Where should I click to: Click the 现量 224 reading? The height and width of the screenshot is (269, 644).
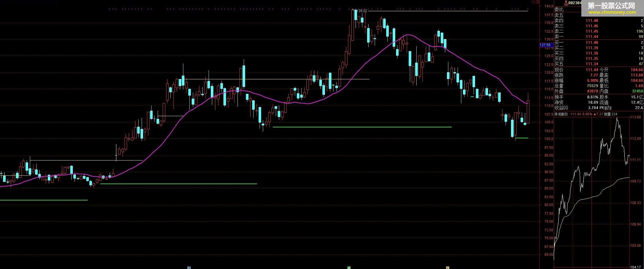click(611, 114)
